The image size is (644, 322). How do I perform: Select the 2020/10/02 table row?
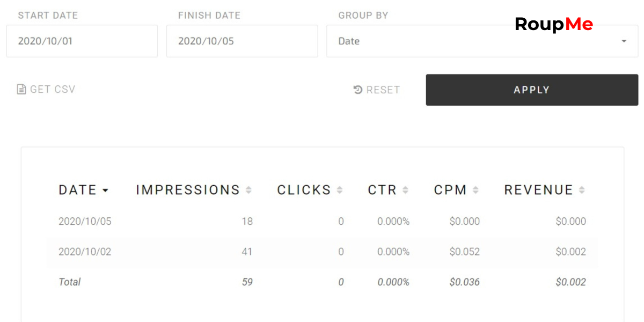click(322, 252)
